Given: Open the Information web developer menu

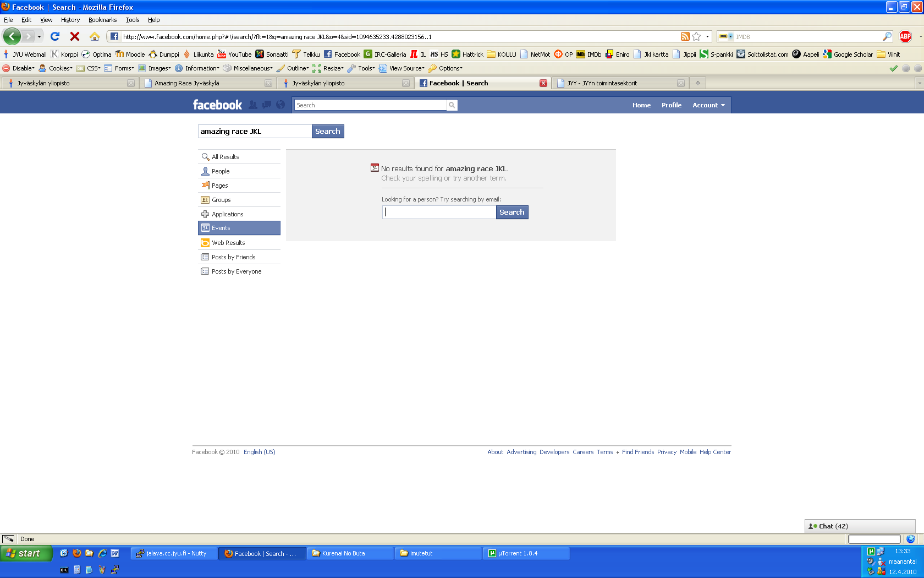Looking at the screenshot, I should click(x=197, y=68).
